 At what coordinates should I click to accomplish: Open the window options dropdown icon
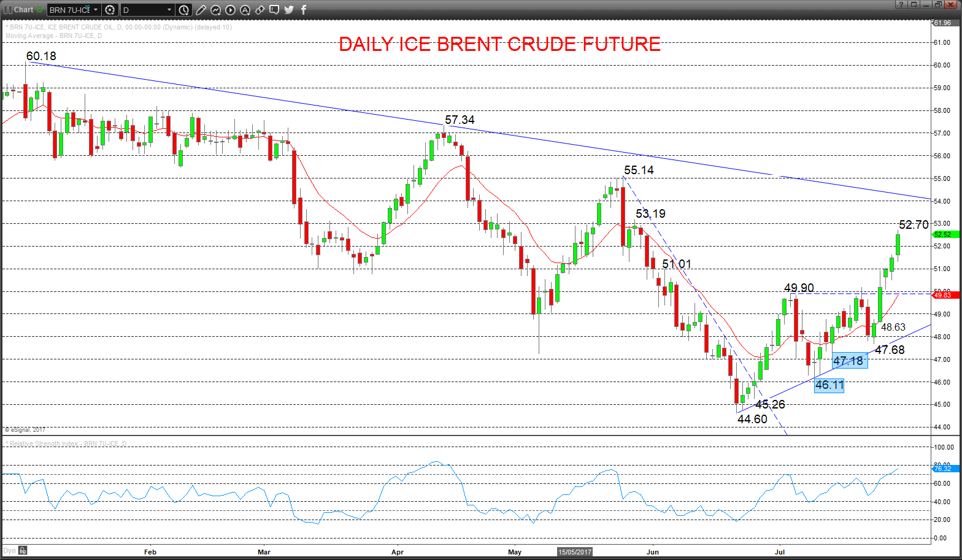914,4
